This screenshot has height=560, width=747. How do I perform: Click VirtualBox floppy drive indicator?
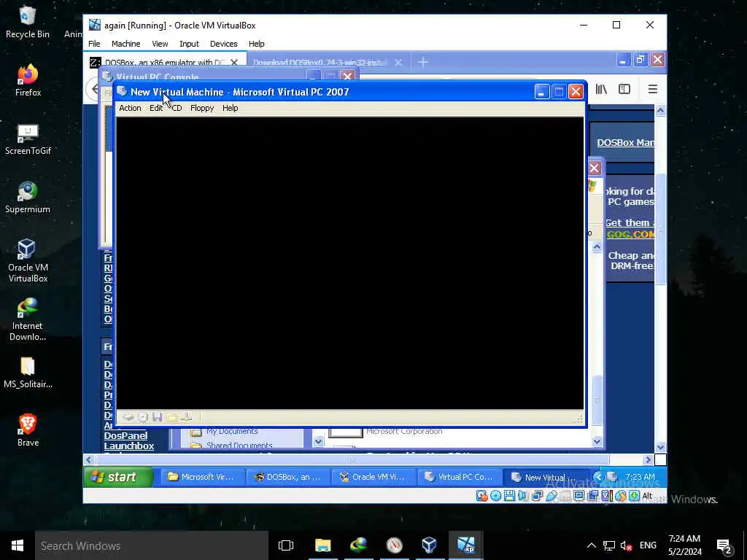click(x=509, y=496)
